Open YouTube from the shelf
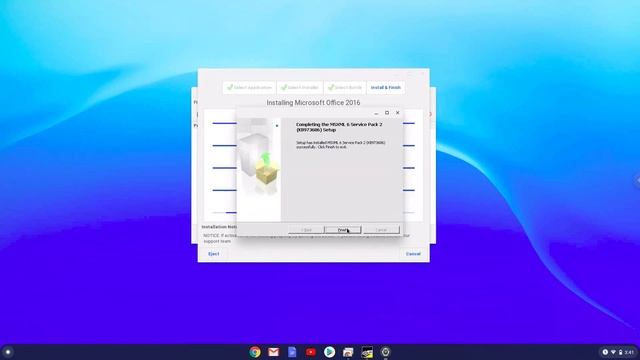The image size is (640, 360). click(x=311, y=352)
